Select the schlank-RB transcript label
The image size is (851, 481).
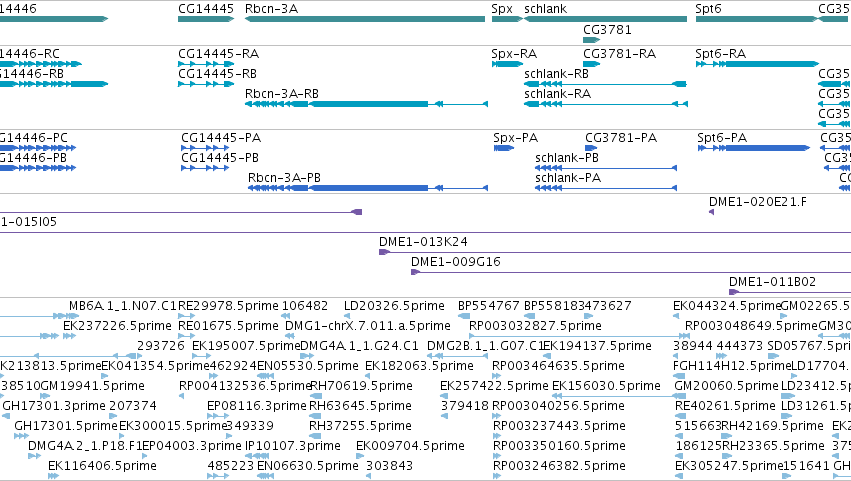556,74
